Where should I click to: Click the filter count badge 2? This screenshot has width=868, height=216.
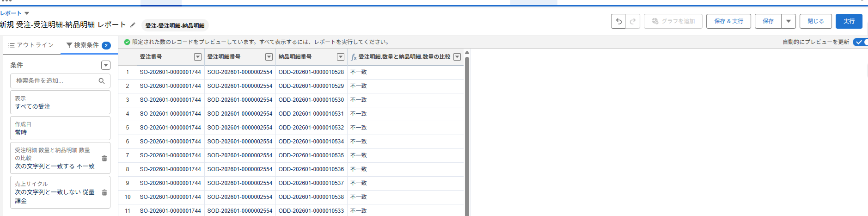[106, 45]
